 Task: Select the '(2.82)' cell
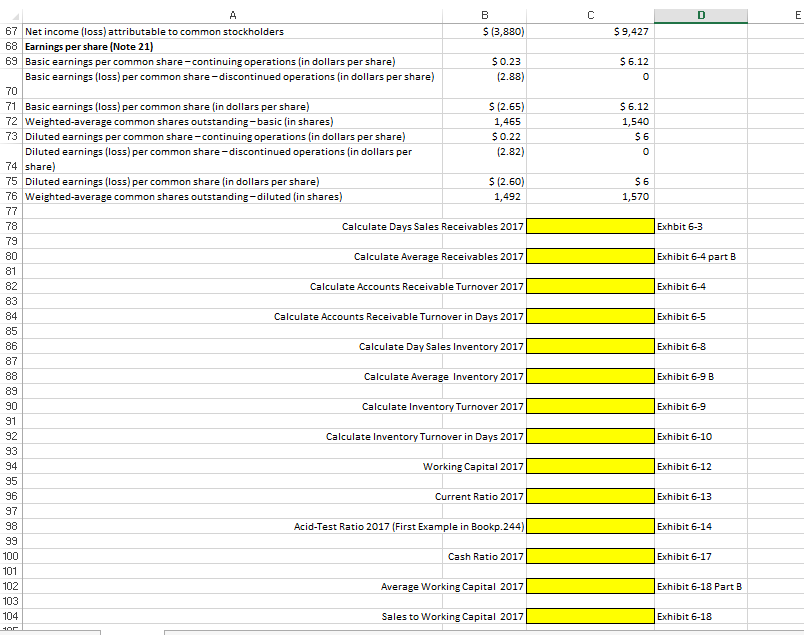(484, 158)
